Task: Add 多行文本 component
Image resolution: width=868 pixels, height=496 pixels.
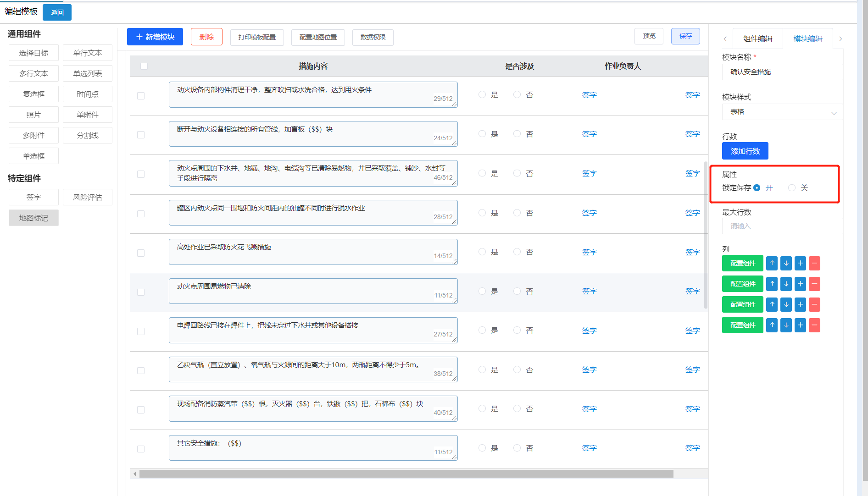Action: [33, 73]
